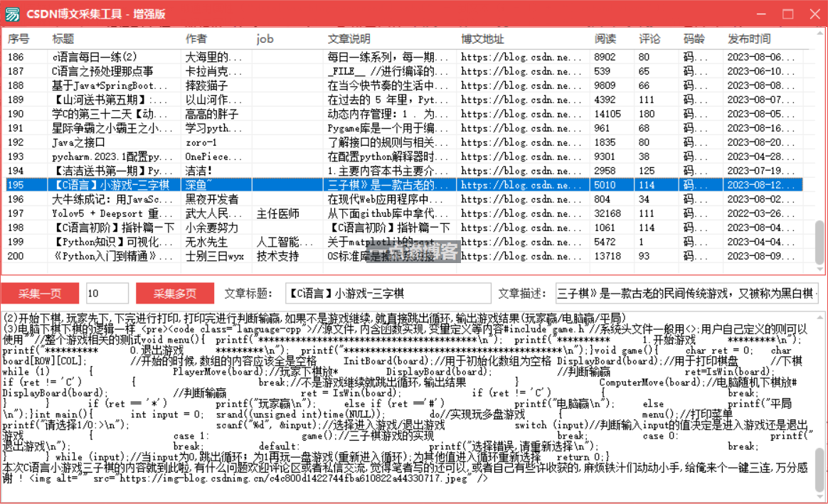This screenshot has width=828, height=504.
Task: Select the '大牛练成记:用JavaSc...' title cell
Action: 112,200
